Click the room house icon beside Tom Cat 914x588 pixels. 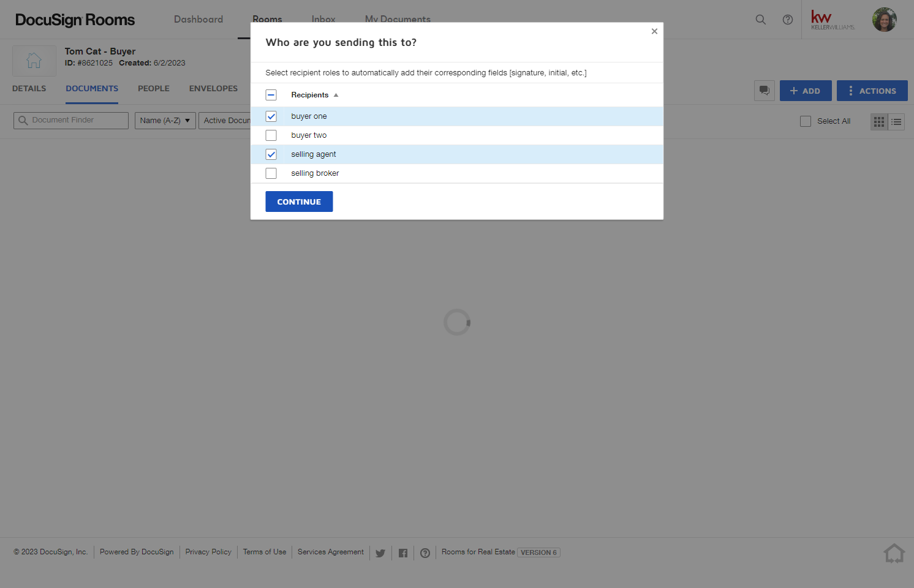coord(34,61)
